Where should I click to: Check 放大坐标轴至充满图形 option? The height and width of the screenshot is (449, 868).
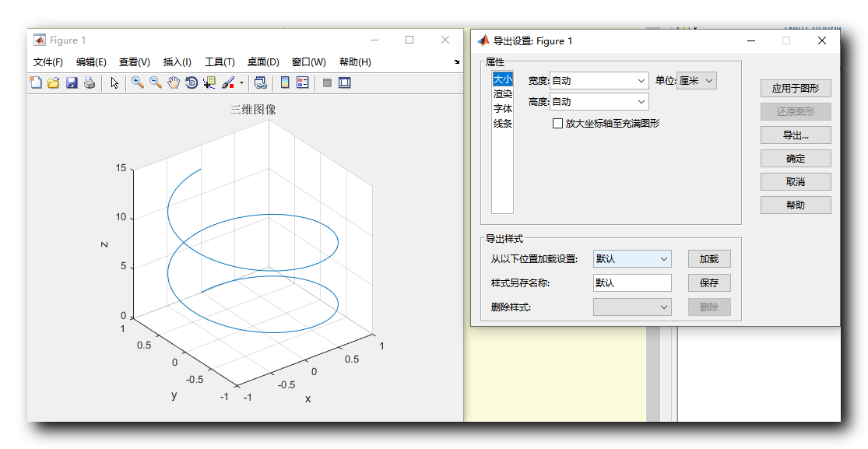click(x=558, y=122)
